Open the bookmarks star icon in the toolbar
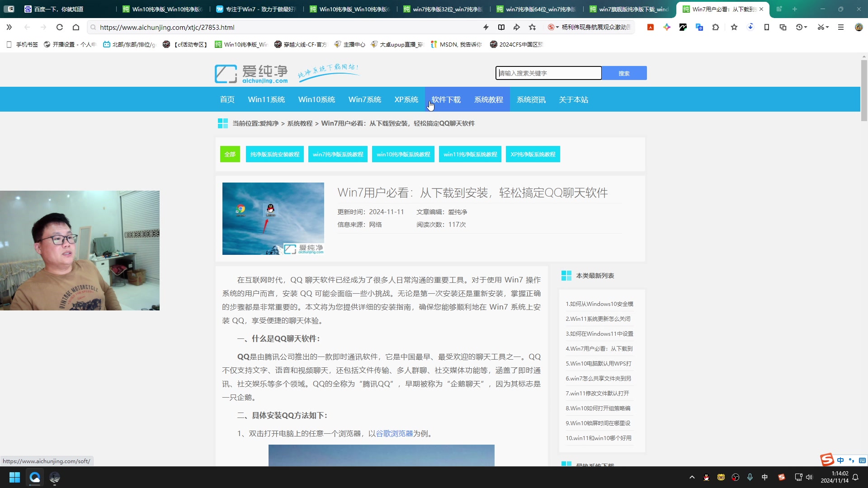Image resolution: width=868 pixels, height=488 pixels. click(734, 27)
